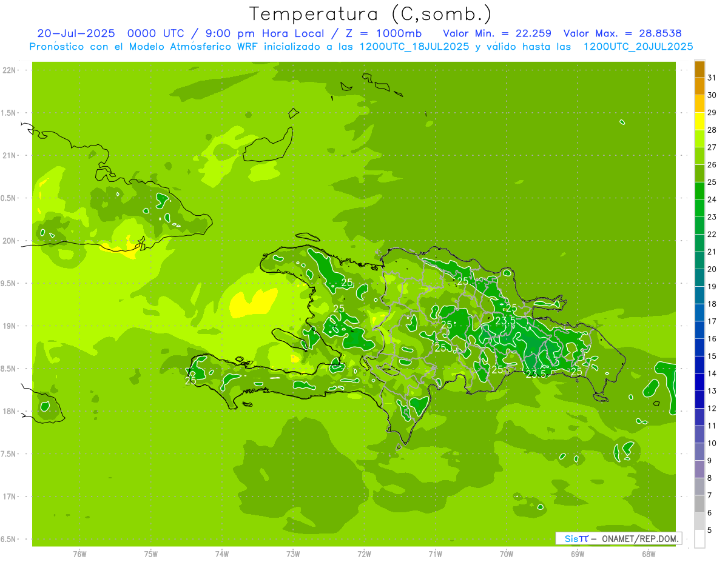Viewport: 728px width, 562px height.
Task: Pick the green swatch between colorbar 24 and 25
Action: (x=700, y=191)
